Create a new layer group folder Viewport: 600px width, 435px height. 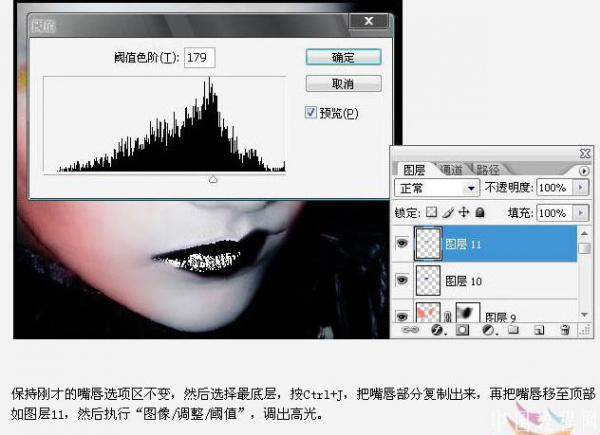coord(513,328)
